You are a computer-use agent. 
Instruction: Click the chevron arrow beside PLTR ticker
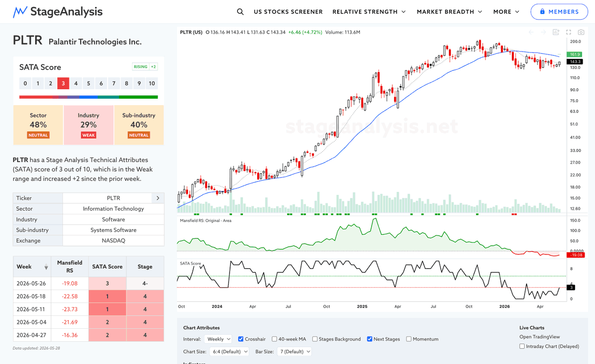pos(158,198)
